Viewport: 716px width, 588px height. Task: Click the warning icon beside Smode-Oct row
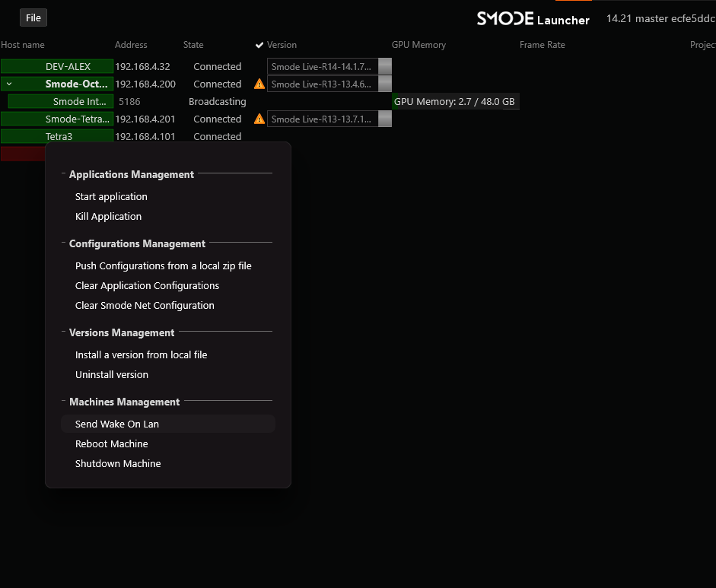[x=259, y=84]
